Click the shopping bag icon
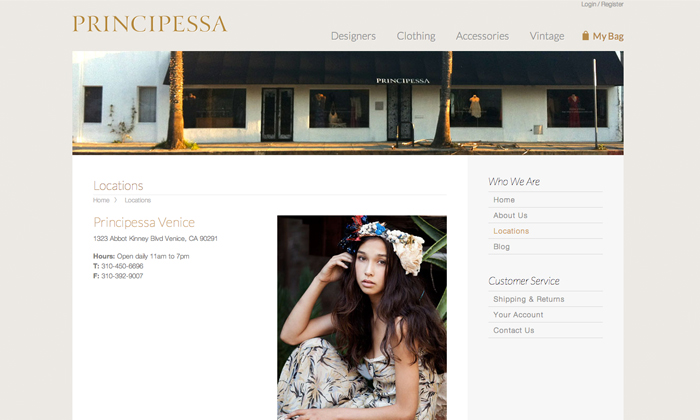 pos(585,36)
